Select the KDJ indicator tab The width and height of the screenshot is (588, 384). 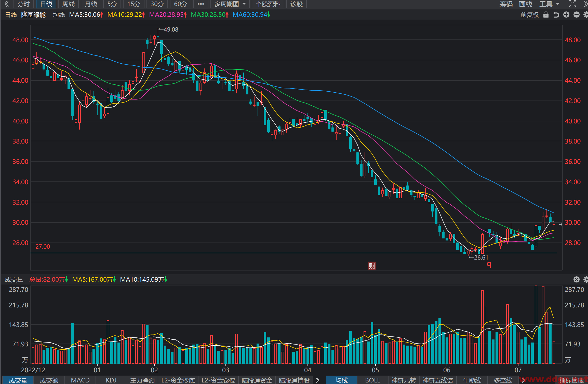111,380
